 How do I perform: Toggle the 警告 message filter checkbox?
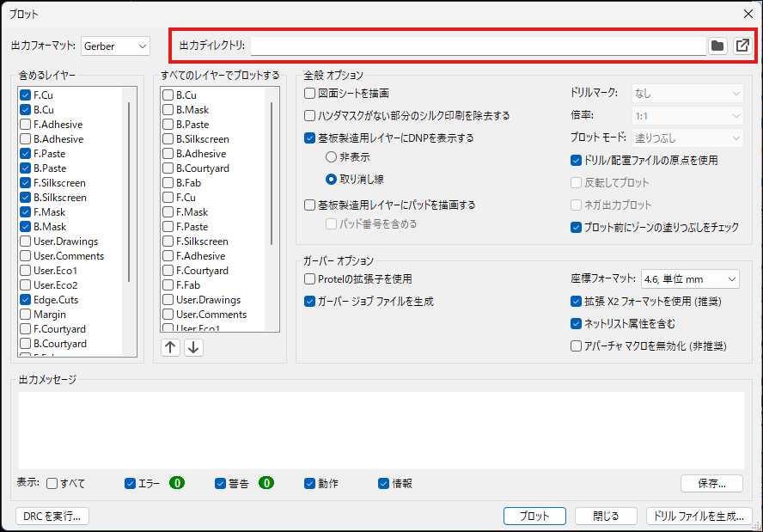tap(221, 483)
